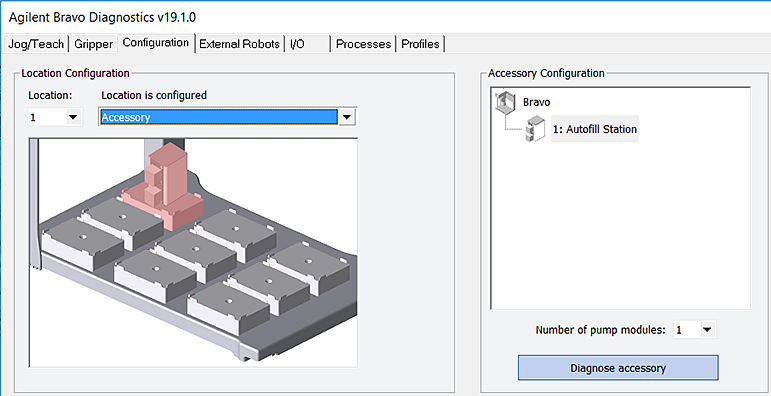This screenshot has width=771, height=396.
Task: Switch to the External Robots tab
Action: pyautogui.click(x=239, y=44)
